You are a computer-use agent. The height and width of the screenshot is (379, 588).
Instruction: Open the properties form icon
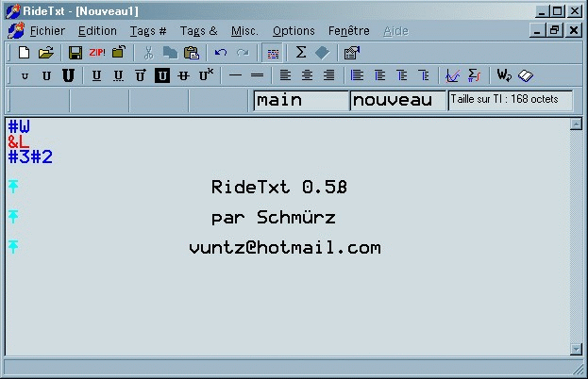click(x=352, y=53)
